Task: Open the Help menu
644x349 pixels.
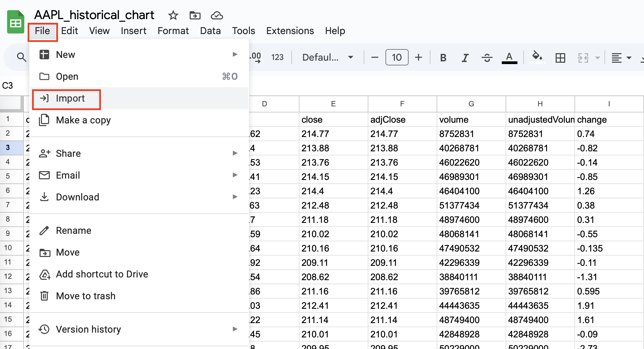Action: coord(335,31)
